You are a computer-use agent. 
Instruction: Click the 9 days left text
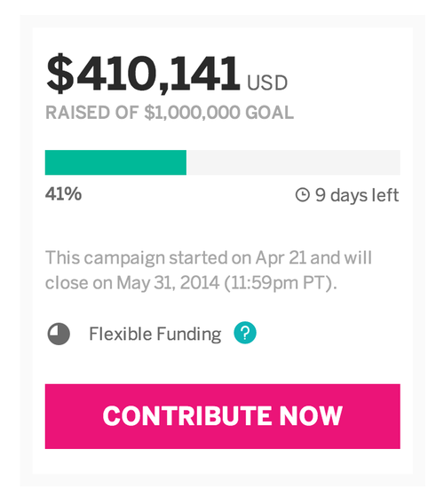click(x=357, y=195)
